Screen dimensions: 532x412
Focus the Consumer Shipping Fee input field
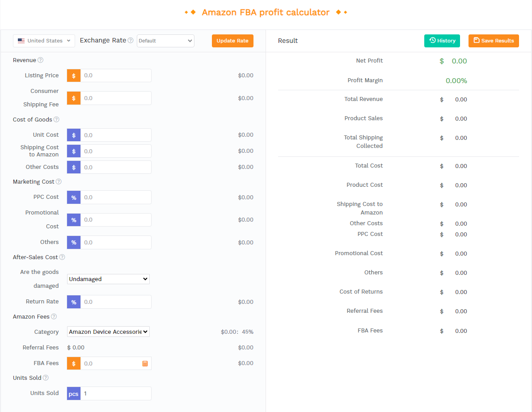(116, 98)
